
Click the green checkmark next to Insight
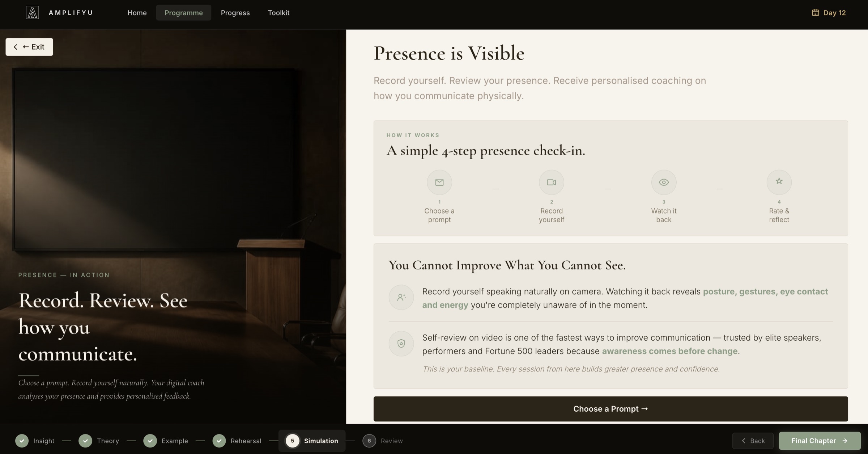pos(22,441)
